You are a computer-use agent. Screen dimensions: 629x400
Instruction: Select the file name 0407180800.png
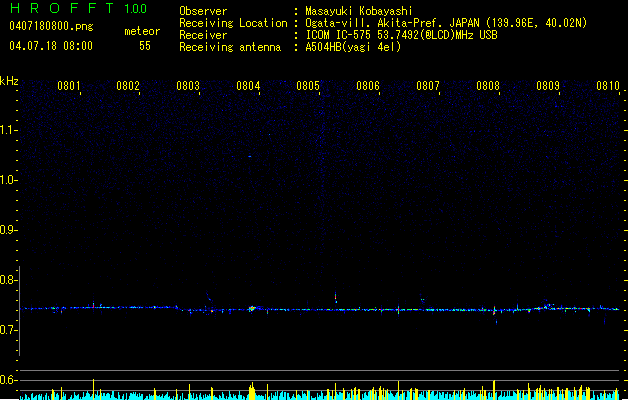tap(51, 26)
